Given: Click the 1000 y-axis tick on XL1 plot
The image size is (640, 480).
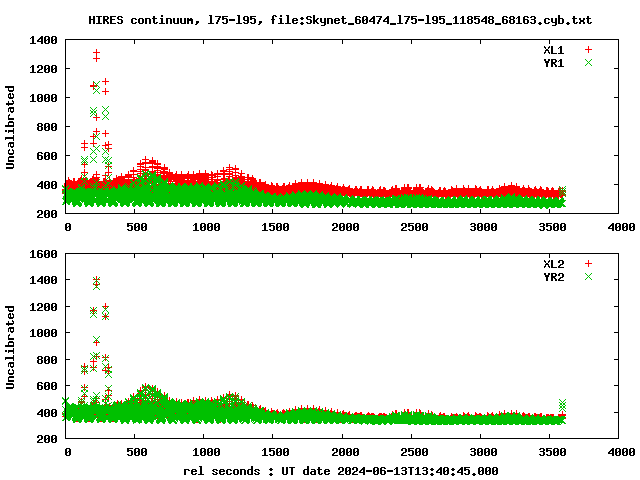Looking at the screenshot, I should (x=43, y=98).
